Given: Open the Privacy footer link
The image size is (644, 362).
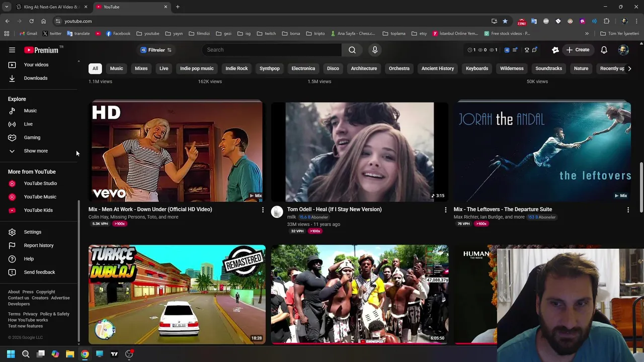Looking at the screenshot, I should pos(30,314).
